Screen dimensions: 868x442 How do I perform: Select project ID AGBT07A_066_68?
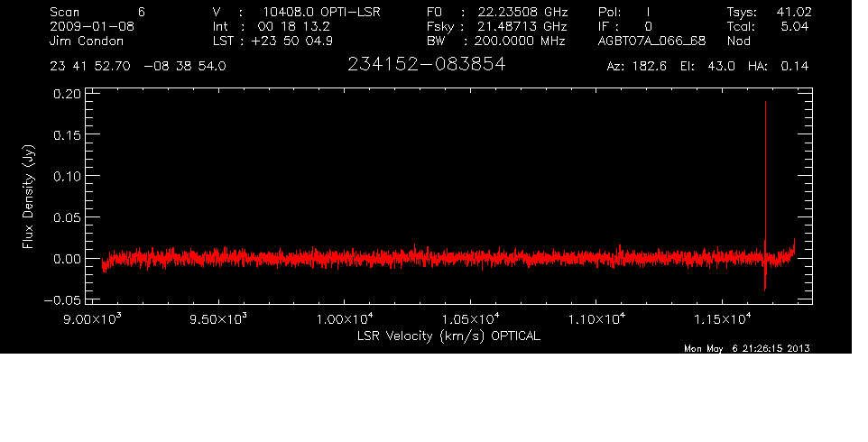[x=651, y=41]
